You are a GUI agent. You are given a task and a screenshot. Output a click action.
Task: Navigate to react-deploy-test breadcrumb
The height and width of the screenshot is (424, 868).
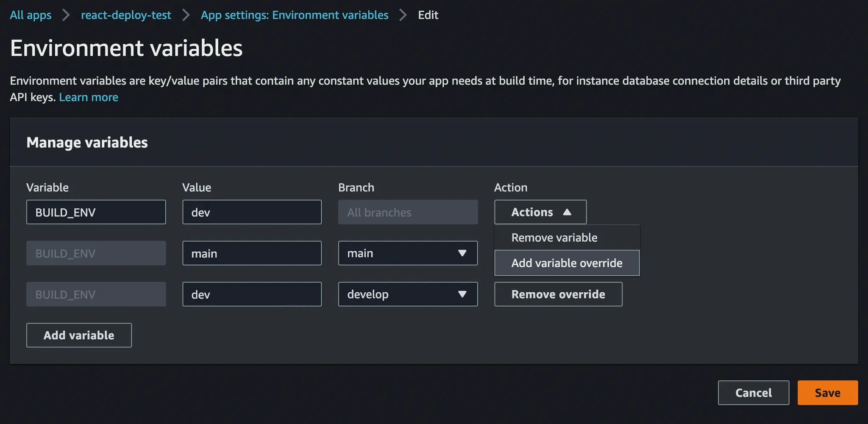click(126, 15)
